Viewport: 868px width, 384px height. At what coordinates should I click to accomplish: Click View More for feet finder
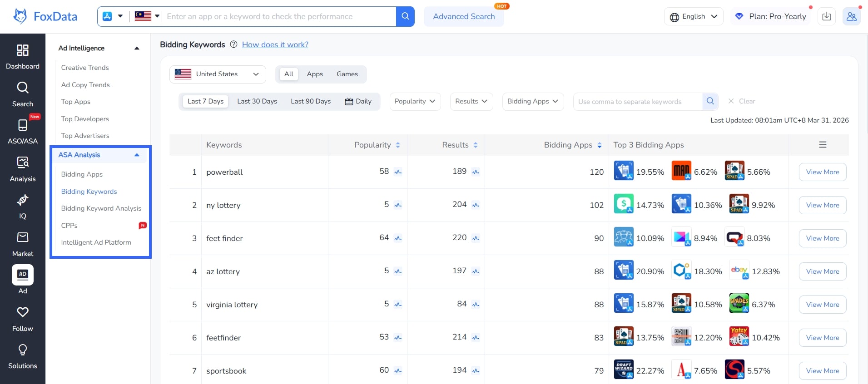point(823,238)
